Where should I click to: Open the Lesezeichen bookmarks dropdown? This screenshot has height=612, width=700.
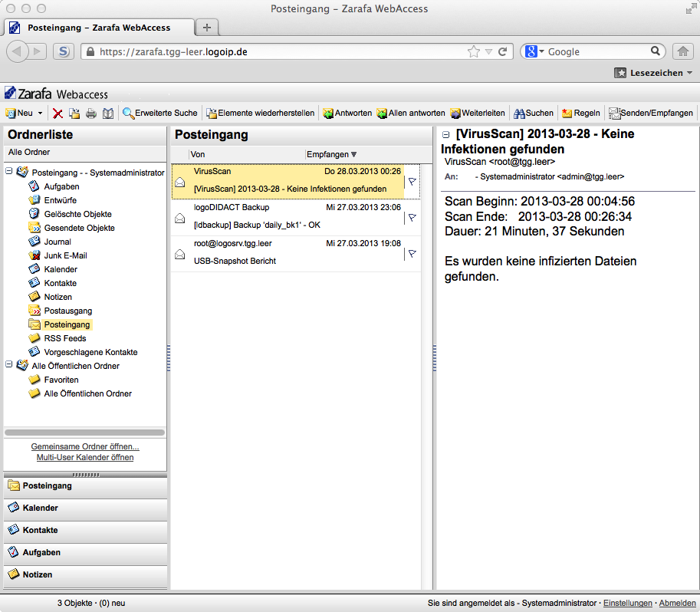tap(653, 73)
